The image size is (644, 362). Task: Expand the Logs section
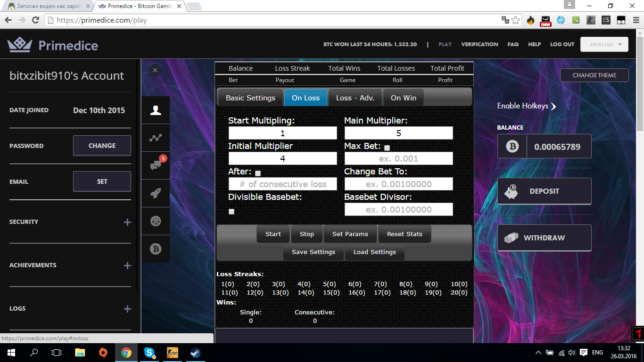coord(127,309)
